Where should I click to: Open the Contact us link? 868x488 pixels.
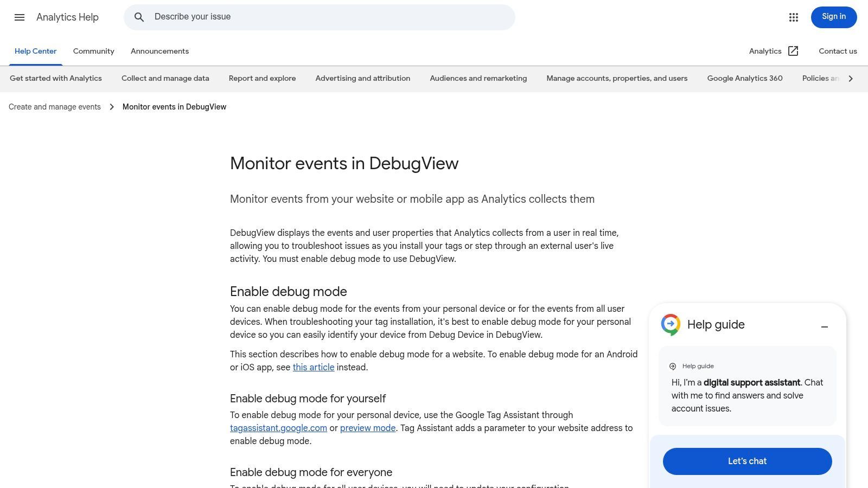(x=838, y=51)
